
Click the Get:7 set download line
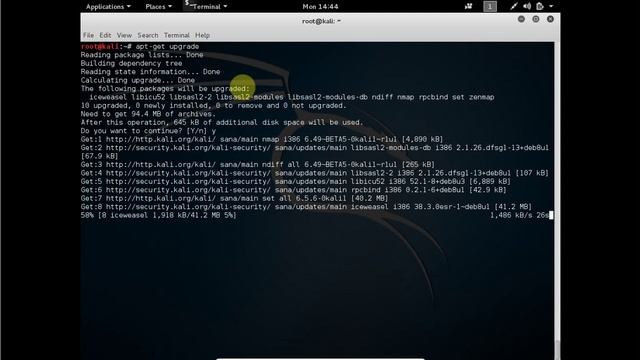(x=234, y=198)
